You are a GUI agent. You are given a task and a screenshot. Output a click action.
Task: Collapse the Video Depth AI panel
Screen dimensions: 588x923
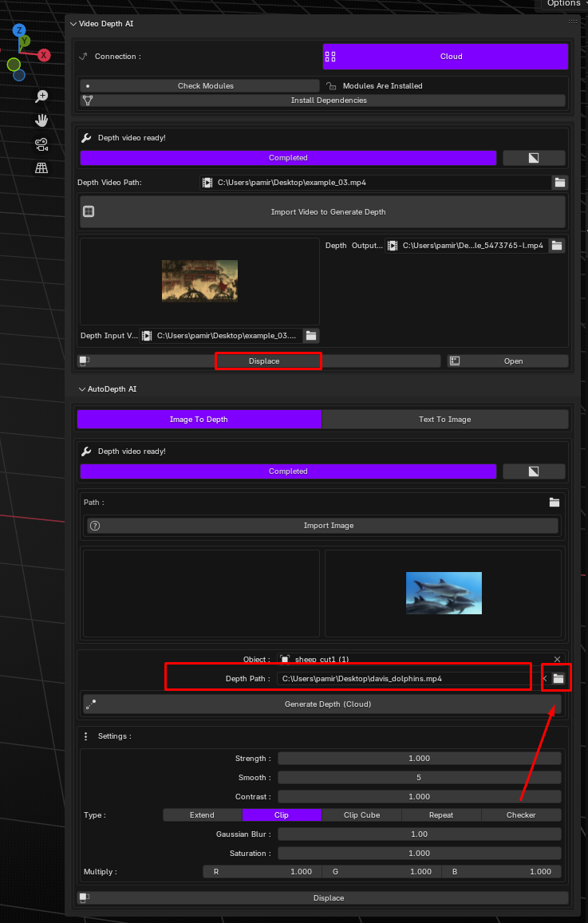pyautogui.click(x=73, y=24)
